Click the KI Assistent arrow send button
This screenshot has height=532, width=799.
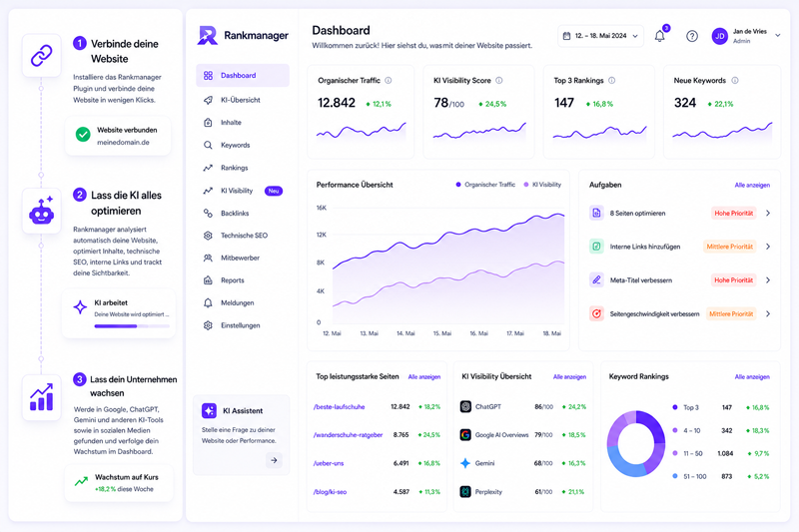(274, 460)
